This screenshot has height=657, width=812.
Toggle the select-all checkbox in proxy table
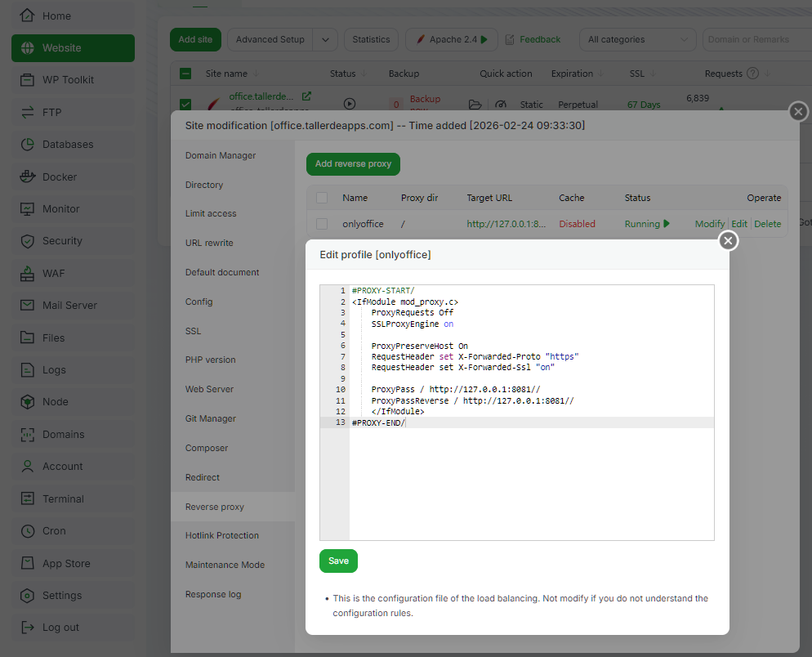321,197
